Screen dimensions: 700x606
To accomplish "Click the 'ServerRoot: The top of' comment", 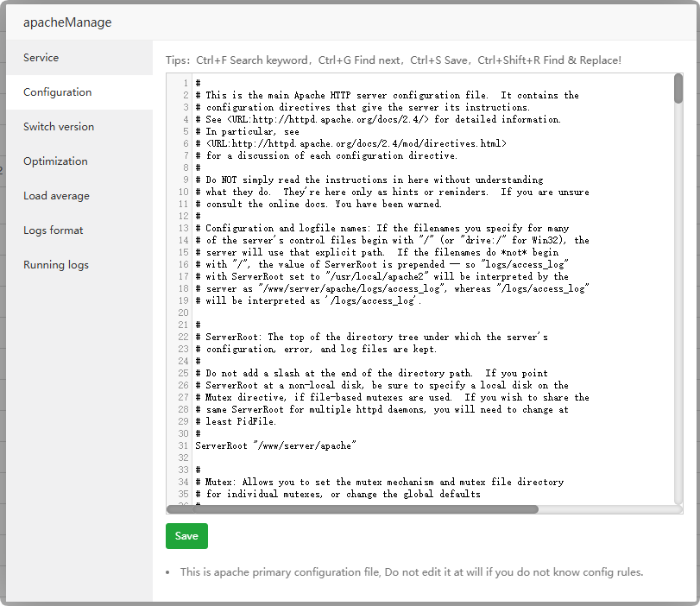I will click(371, 337).
